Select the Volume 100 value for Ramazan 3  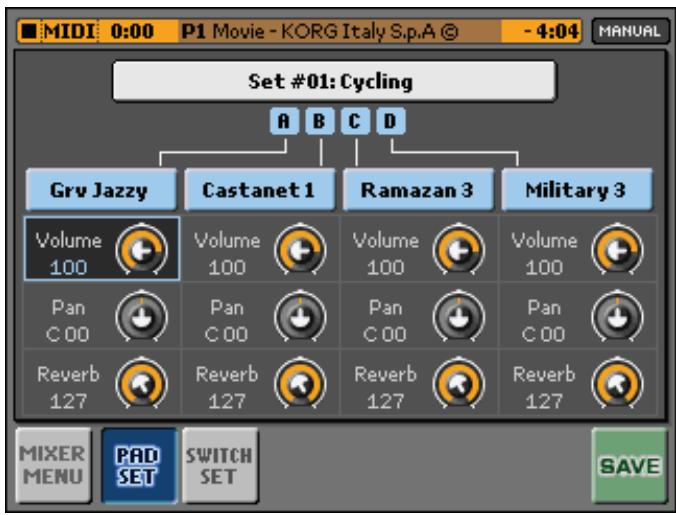coord(386,268)
